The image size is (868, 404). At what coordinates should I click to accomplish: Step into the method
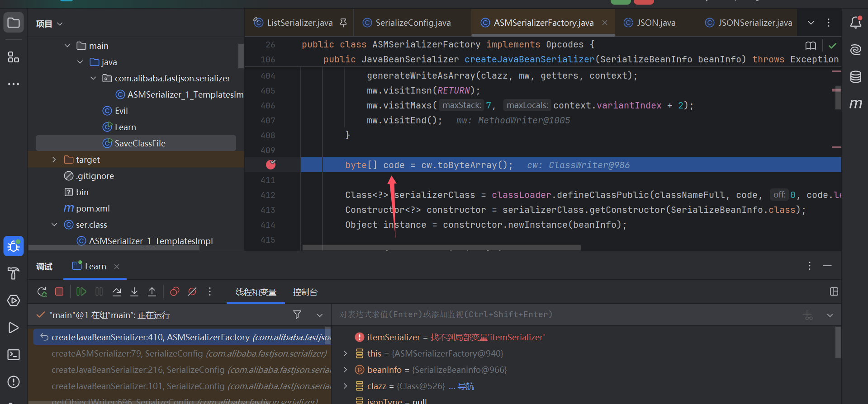[x=134, y=291]
